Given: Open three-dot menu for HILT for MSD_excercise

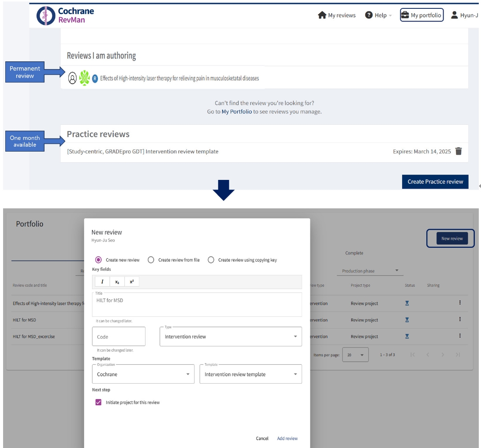Looking at the screenshot, I should pyautogui.click(x=460, y=336).
